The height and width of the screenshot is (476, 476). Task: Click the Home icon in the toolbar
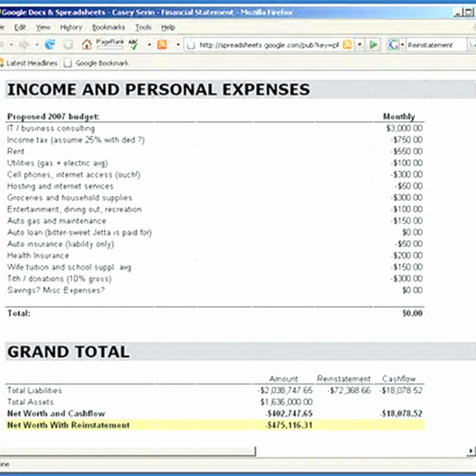pos(86,44)
